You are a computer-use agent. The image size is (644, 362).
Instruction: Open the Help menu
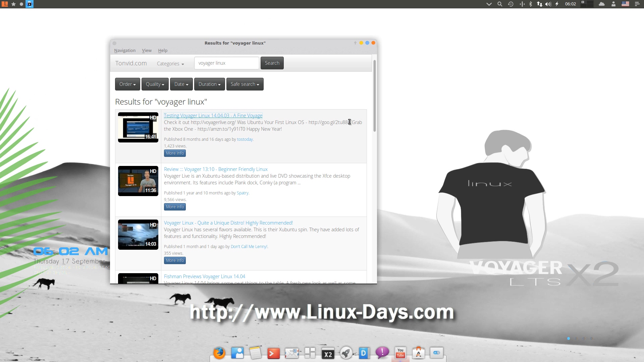coord(163,50)
